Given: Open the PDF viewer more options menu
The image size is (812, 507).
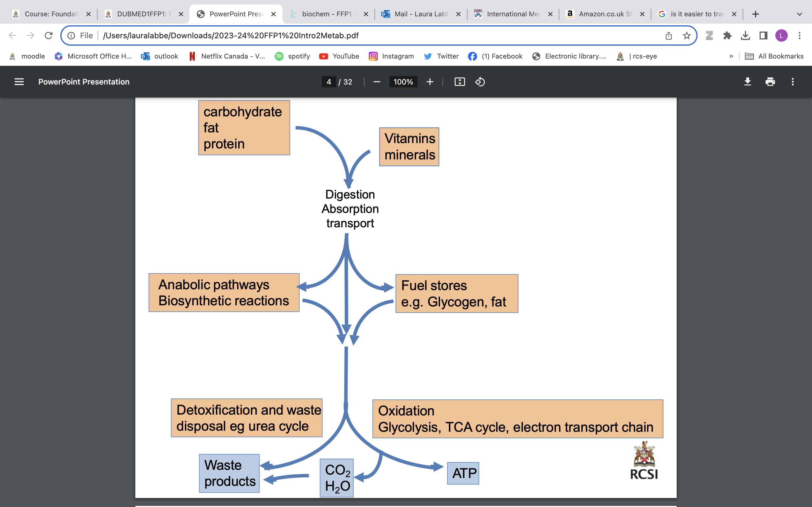Looking at the screenshot, I should pos(793,81).
